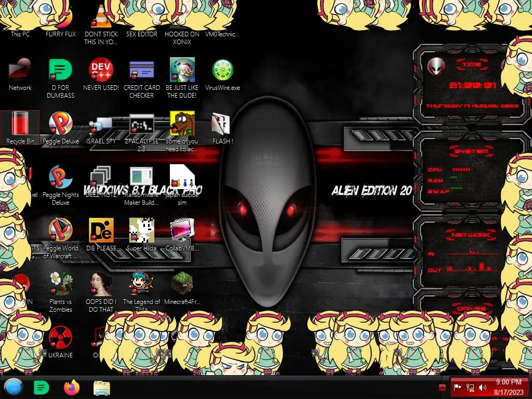The height and width of the screenshot is (399, 532).
Task: Click the alien head in TIME widget
Action: 436,66
